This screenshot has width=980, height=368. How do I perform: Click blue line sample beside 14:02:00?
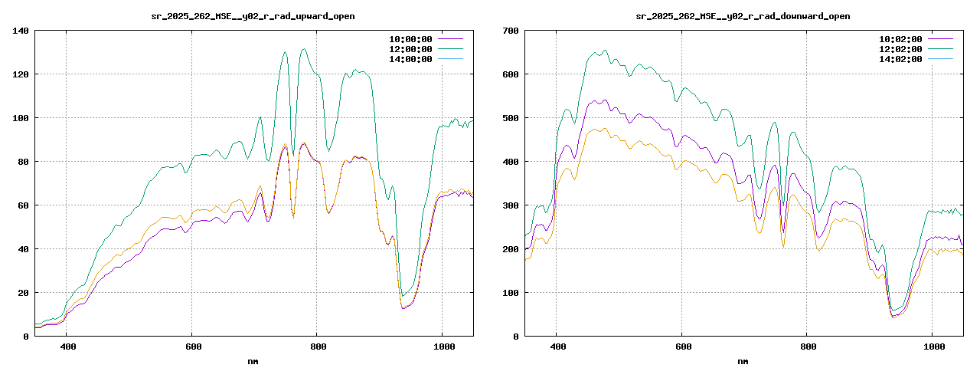pyautogui.click(x=940, y=59)
